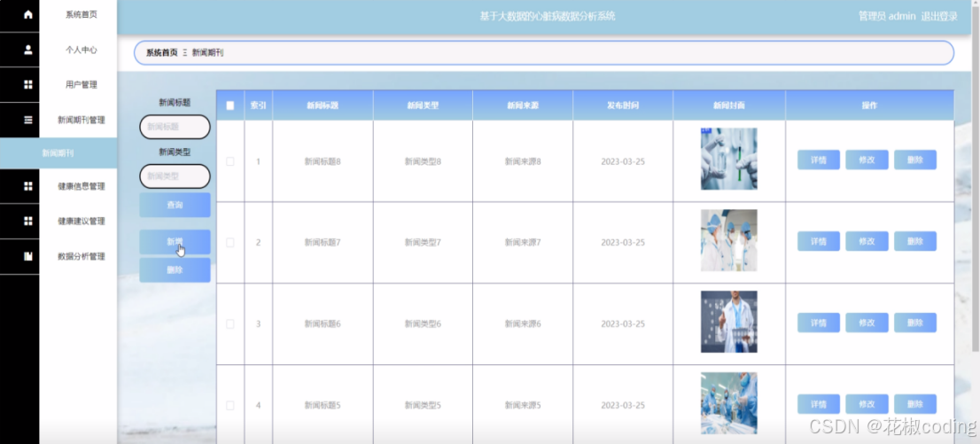Expand 新闻期刊管理 menu

(x=82, y=120)
